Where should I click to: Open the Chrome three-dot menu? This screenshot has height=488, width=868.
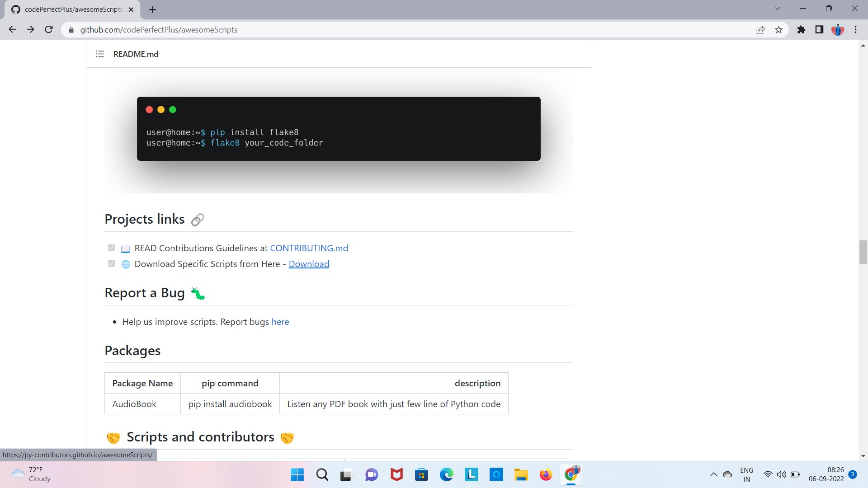[856, 29]
